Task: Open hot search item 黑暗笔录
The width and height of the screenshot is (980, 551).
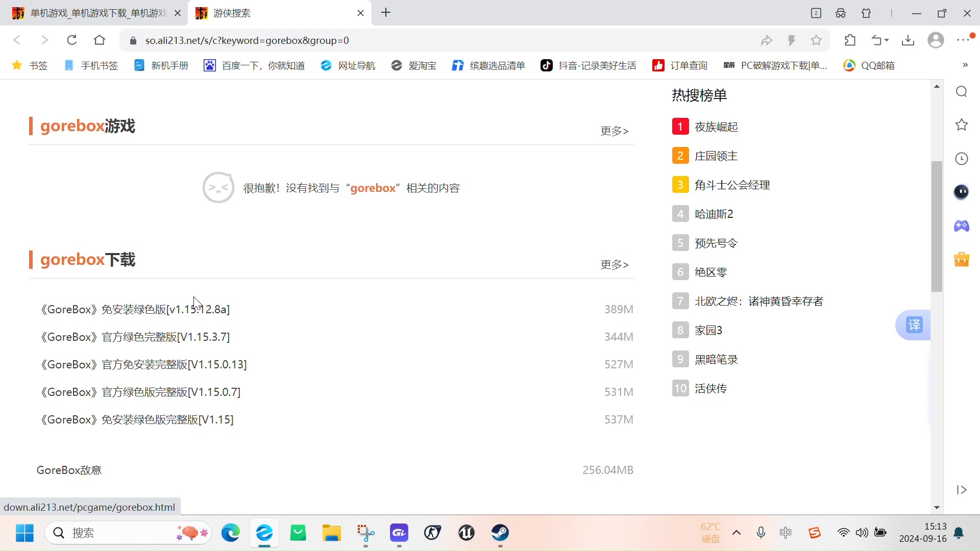Action: 716,359
